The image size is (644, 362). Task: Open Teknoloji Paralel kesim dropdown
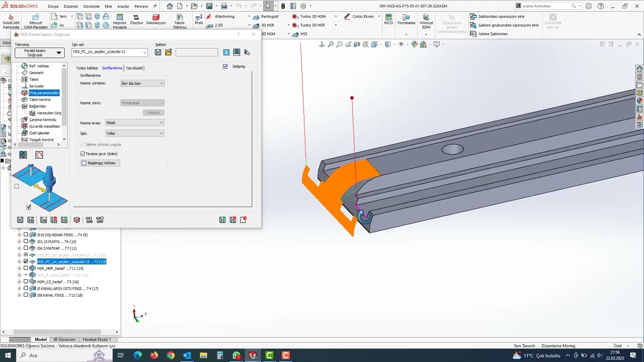[x=39, y=53]
